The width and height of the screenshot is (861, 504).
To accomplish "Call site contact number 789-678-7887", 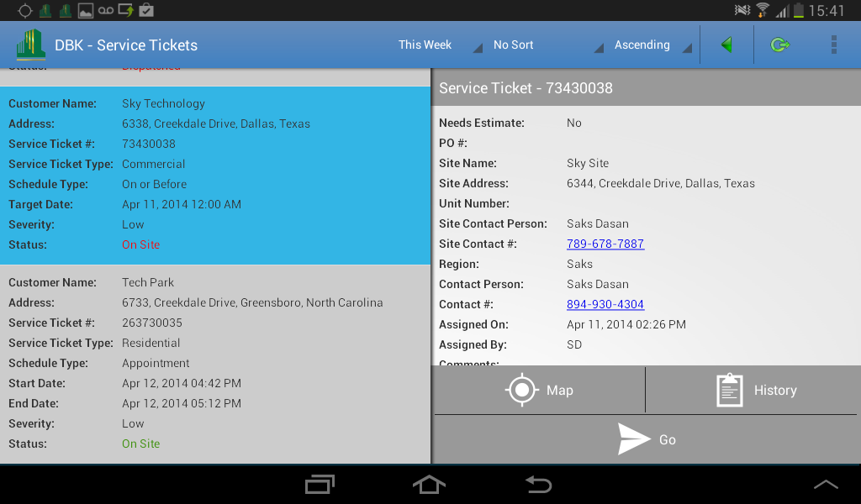I will click(605, 244).
